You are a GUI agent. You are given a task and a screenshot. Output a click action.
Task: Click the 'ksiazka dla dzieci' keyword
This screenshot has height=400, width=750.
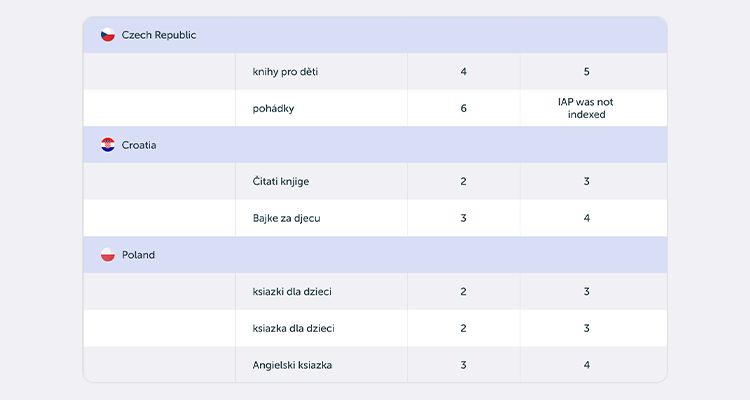coord(293,328)
